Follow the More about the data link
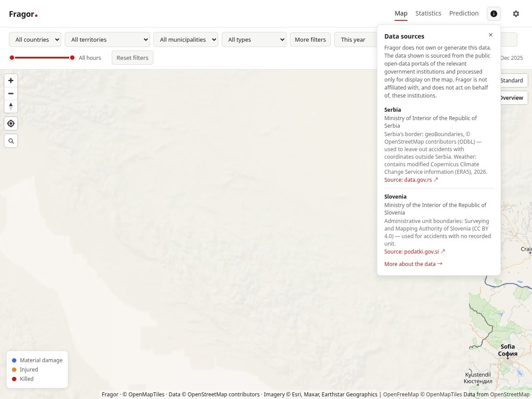532x399 pixels. 413,264
